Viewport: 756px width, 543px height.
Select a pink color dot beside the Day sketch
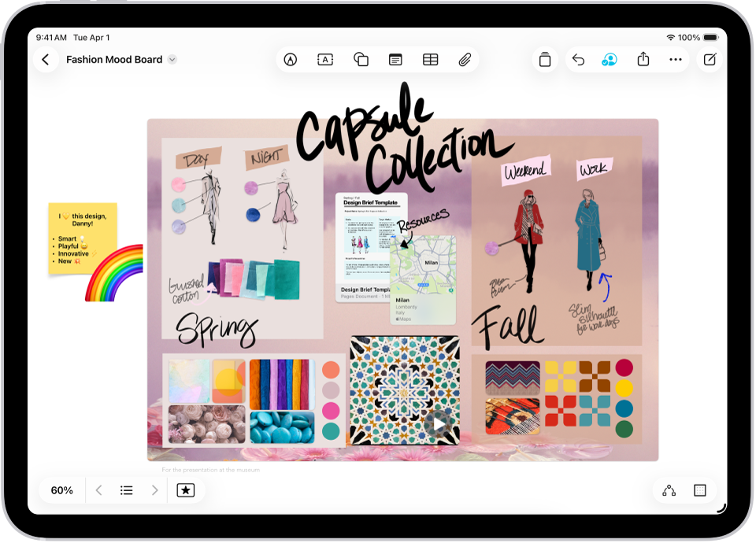(x=178, y=186)
